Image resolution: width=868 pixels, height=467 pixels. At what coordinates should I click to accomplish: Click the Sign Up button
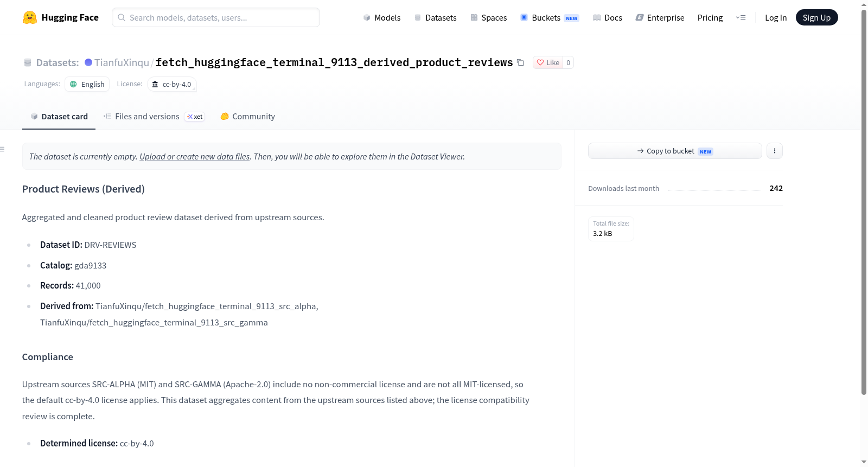click(x=816, y=17)
